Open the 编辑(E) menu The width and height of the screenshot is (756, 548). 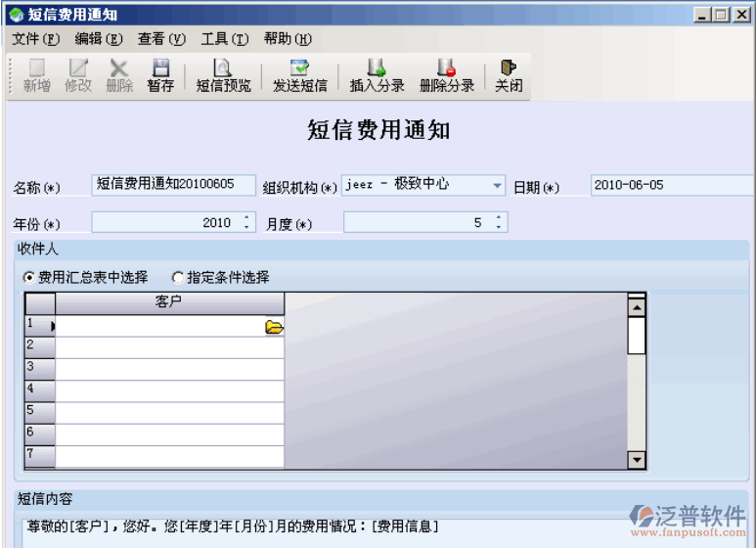tap(99, 38)
